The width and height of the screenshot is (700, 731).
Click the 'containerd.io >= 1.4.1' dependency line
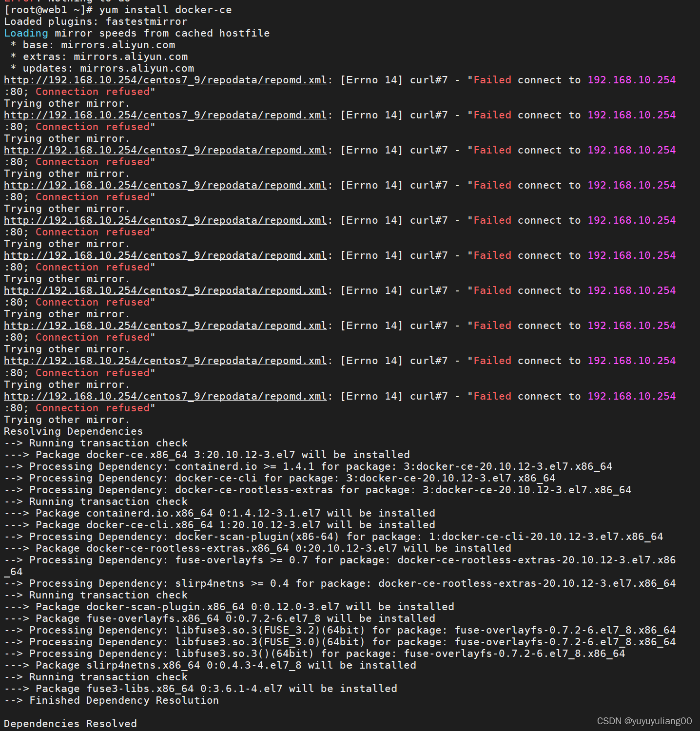pos(308,466)
